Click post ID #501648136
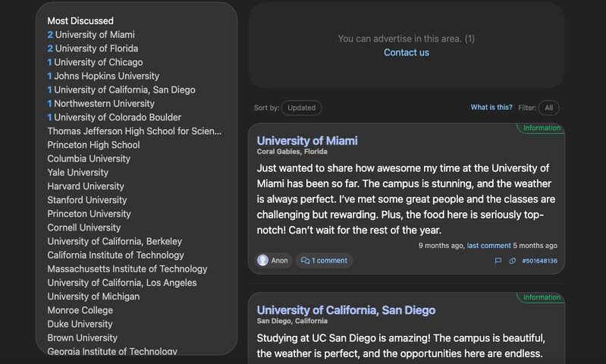Viewport: 606px width, 364px height. click(539, 261)
